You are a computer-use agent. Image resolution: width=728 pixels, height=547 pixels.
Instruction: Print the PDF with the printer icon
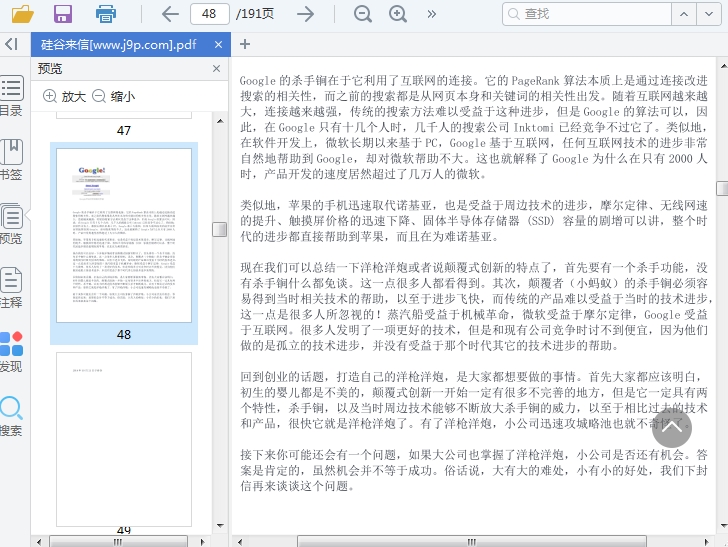[x=106, y=14]
